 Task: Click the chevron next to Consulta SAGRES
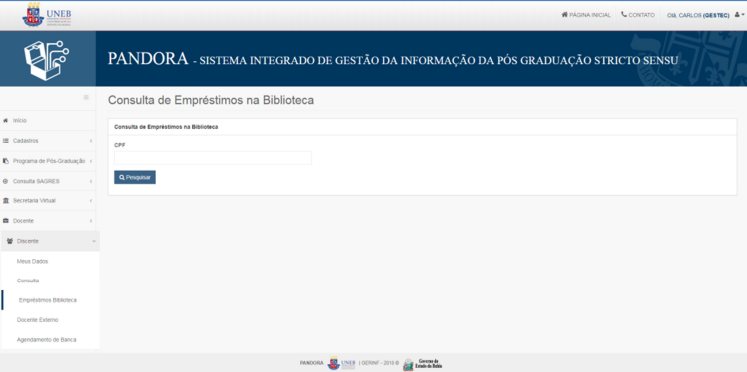pyautogui.click(x=91, y=181)
